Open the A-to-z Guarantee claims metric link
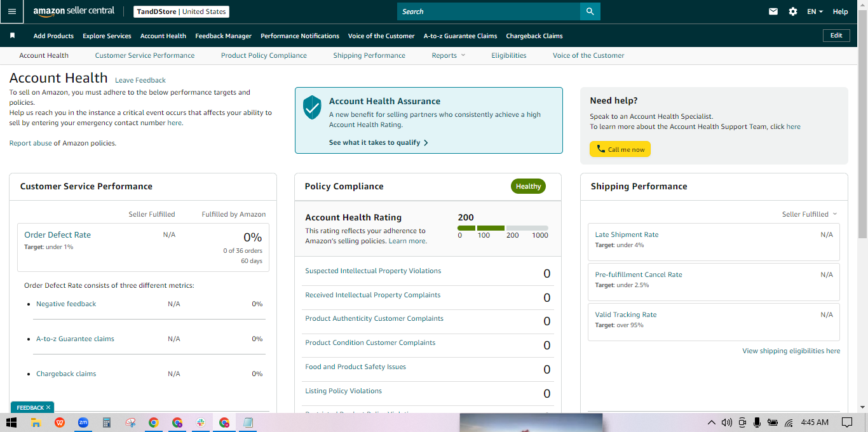The width and height of the screenshot is (868, 432). click(x=75, y=339)
